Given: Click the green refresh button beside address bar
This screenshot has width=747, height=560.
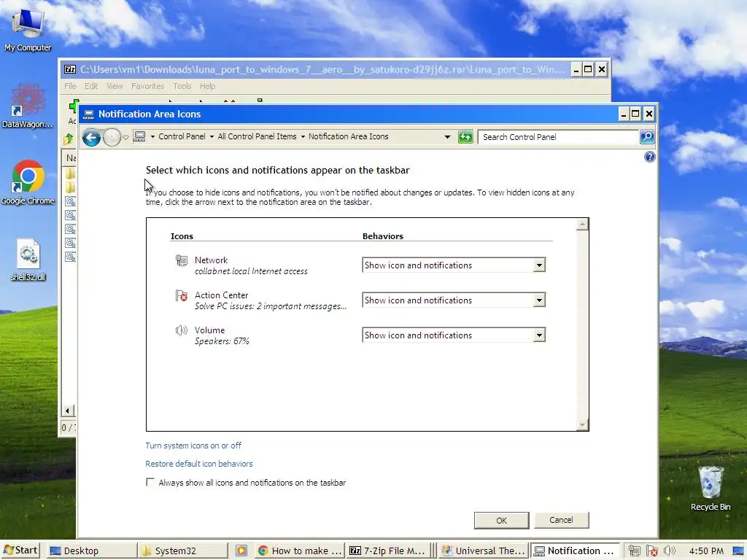Looking at the screenshot, I should coord(465,137).
